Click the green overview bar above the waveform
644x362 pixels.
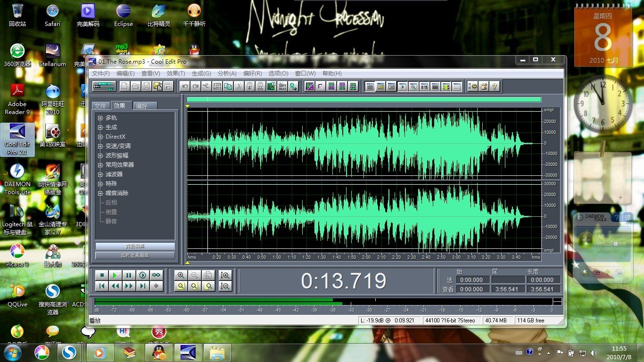tap(363, 99)
